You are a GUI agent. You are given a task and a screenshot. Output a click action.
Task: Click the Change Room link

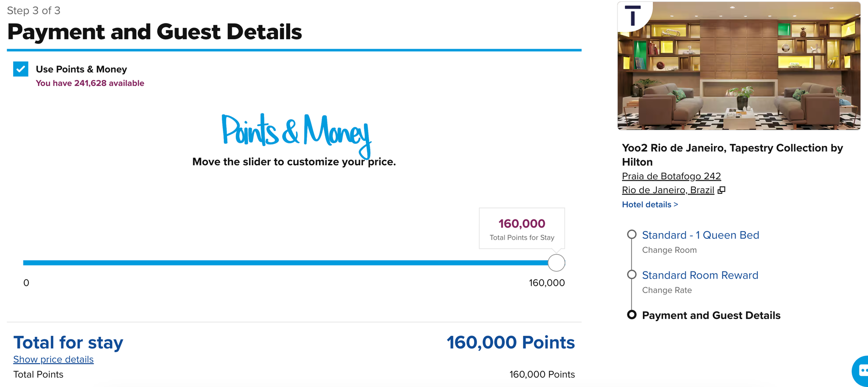pyautogui.click(x=669, y=250)
